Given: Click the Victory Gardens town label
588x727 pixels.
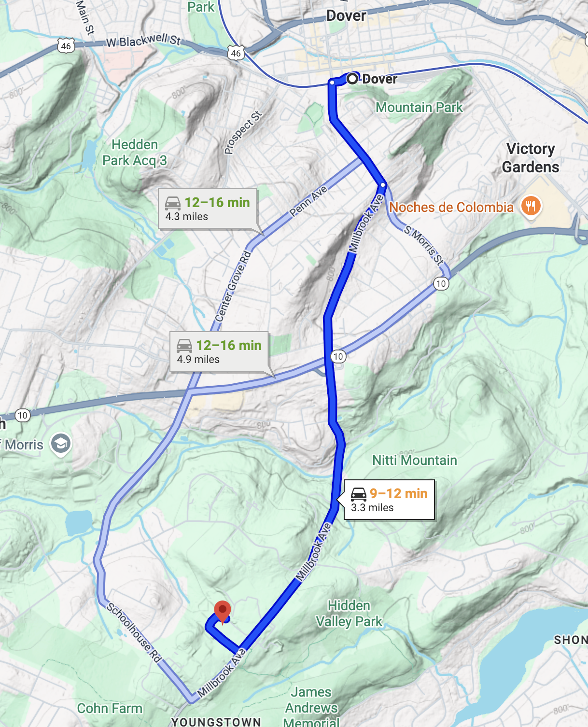Looking at the screenshot, I should click(x=531, y=158).
